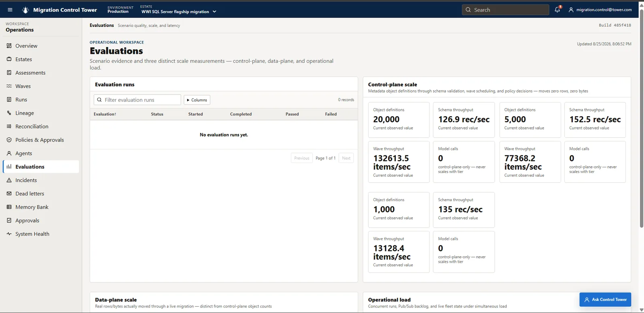Click the Operational load section heading

pyautogui.click(x=389, y=300)
